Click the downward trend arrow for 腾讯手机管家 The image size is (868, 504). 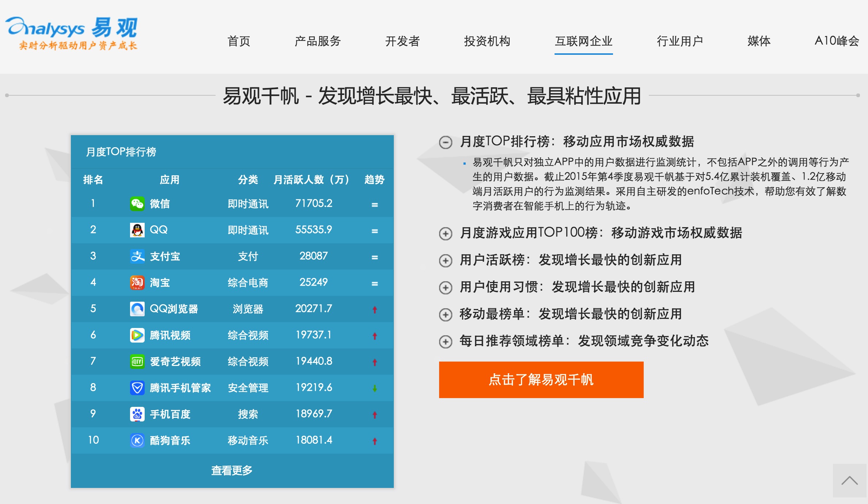374,388
